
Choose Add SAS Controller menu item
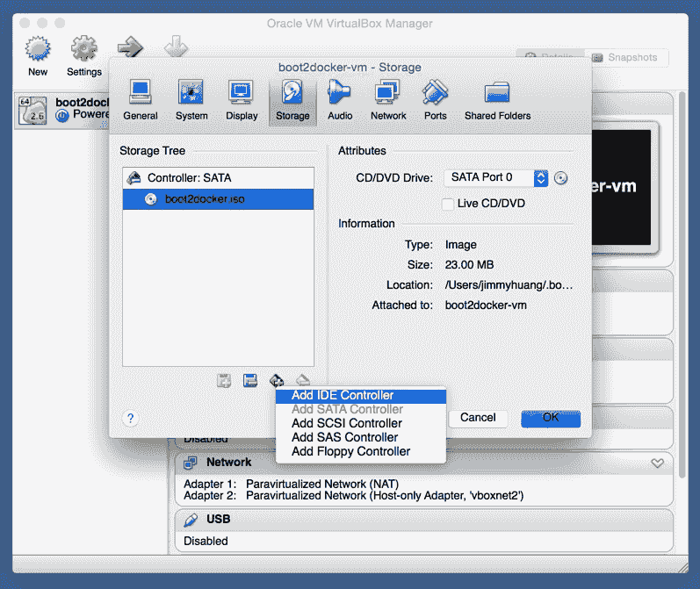361,437
